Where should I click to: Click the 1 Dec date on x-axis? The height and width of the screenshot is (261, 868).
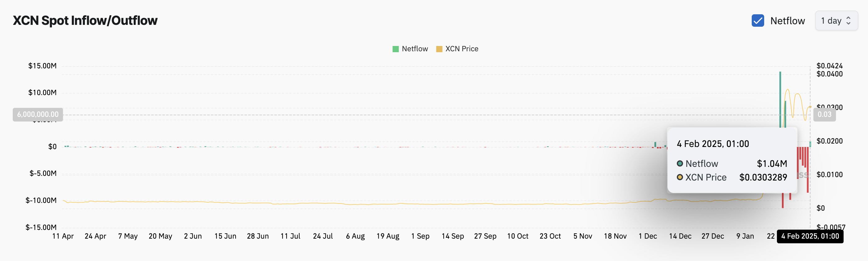coord(647,236)
